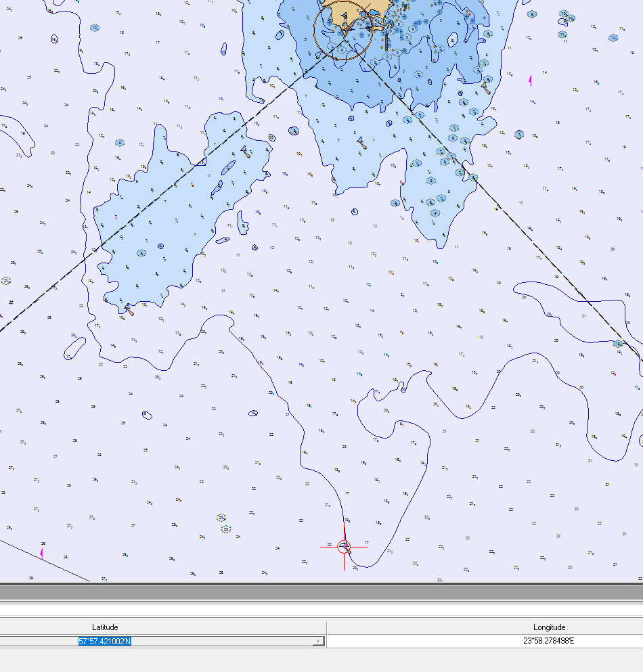The height and width of the screenshot is (672, 643).
Task: Click the gray splitter bar below the chart
Action: tap(321, 593)
